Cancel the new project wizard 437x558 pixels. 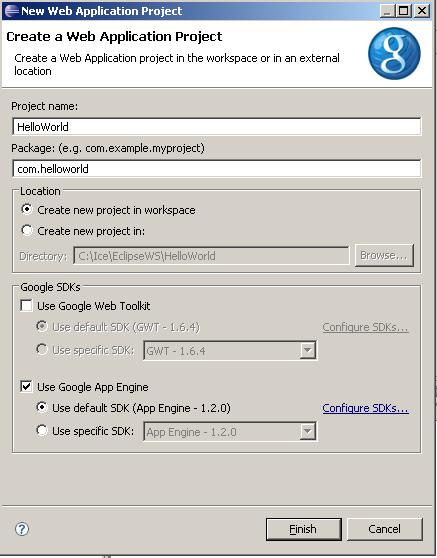click(x=385, y=529)
